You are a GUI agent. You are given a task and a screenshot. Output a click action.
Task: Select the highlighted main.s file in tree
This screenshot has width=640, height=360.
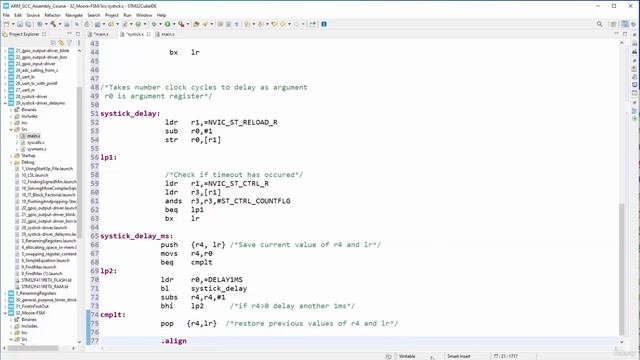[x=33, y=136]
